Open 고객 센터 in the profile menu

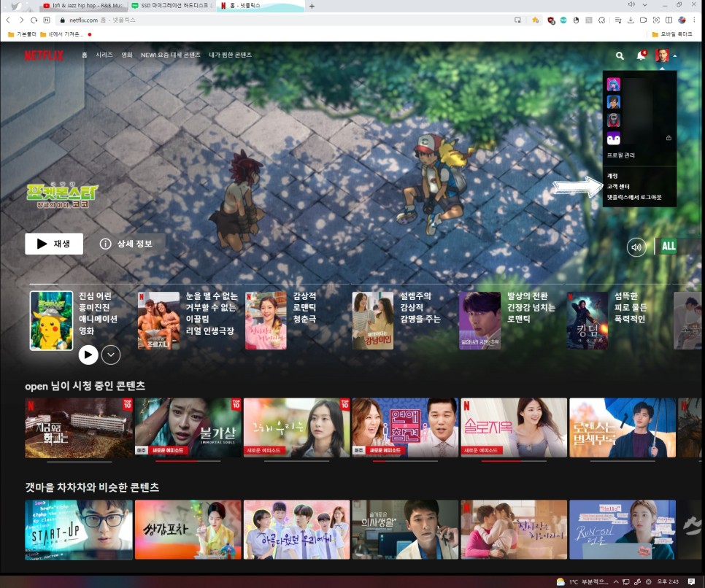coord(618,187)
